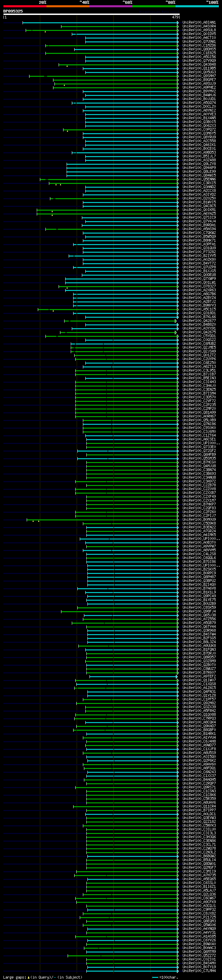
Task: Select the UniRef100_Q9RS71 hit label
Action: pos(199,787)
